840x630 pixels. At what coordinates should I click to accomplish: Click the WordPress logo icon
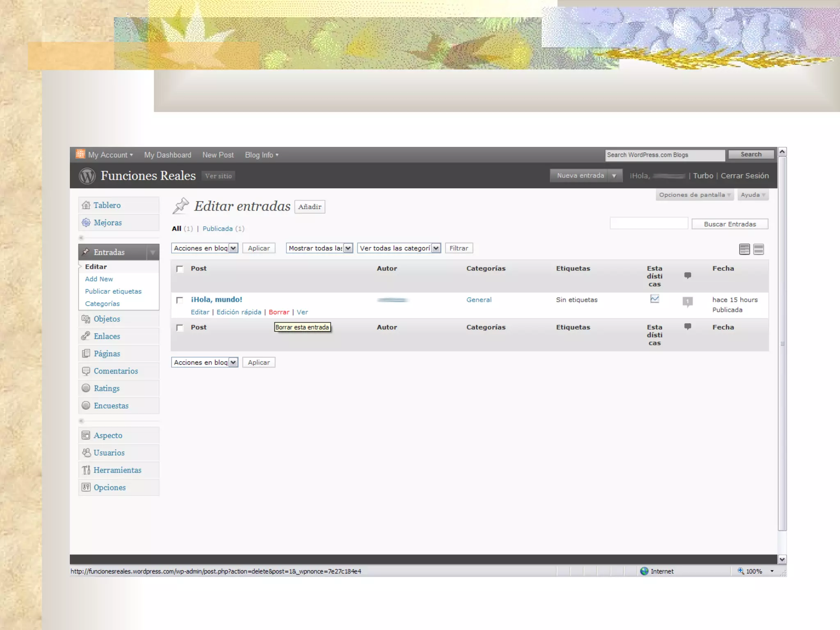coord(87,176)
